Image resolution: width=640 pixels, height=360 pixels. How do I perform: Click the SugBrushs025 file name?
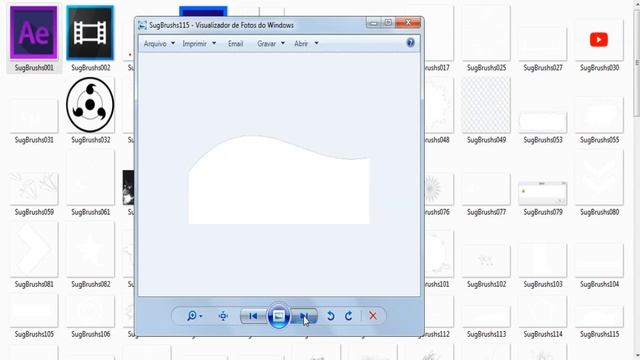[486, 68]
